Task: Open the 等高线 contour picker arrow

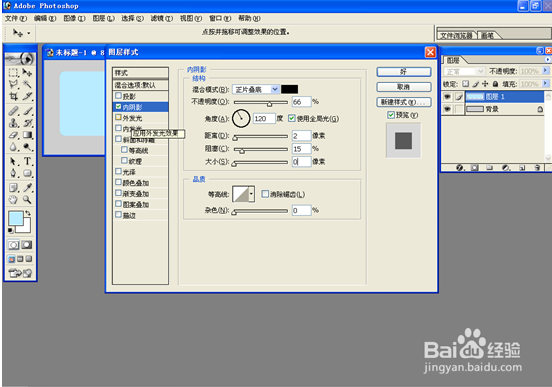Action: coord(251,194)
